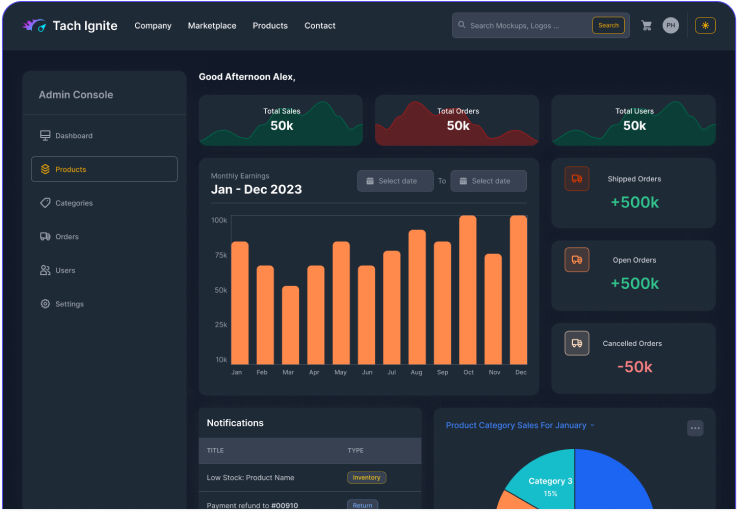Click the March bar in earnings chart
The height and width of the screenshot is (512, 739).
tap(290, 325)
